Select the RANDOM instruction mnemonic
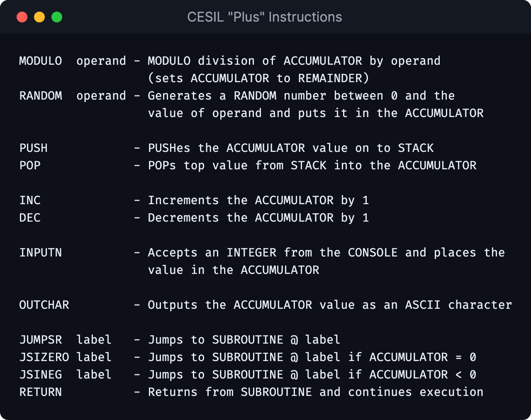The image size is (531, 420). pyautogui.click(x=40, y=95)
